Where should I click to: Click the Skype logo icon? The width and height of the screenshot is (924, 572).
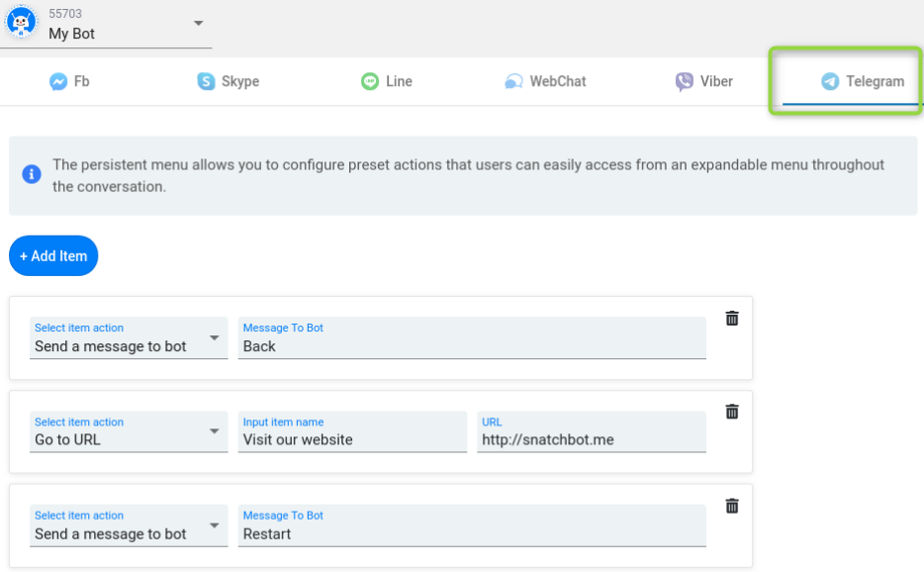click(x=206, y=82)
